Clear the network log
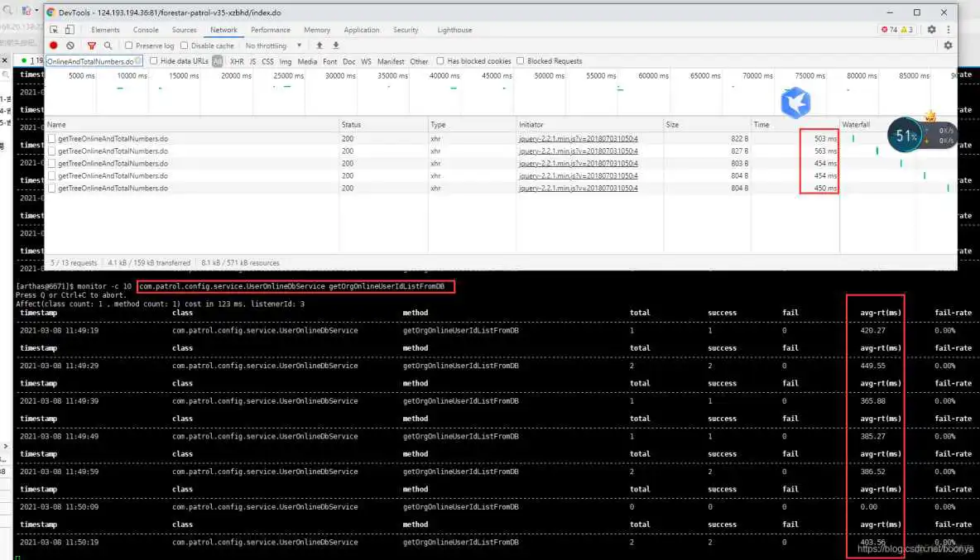Screen dimensions: 980x560 pos(70,45)
